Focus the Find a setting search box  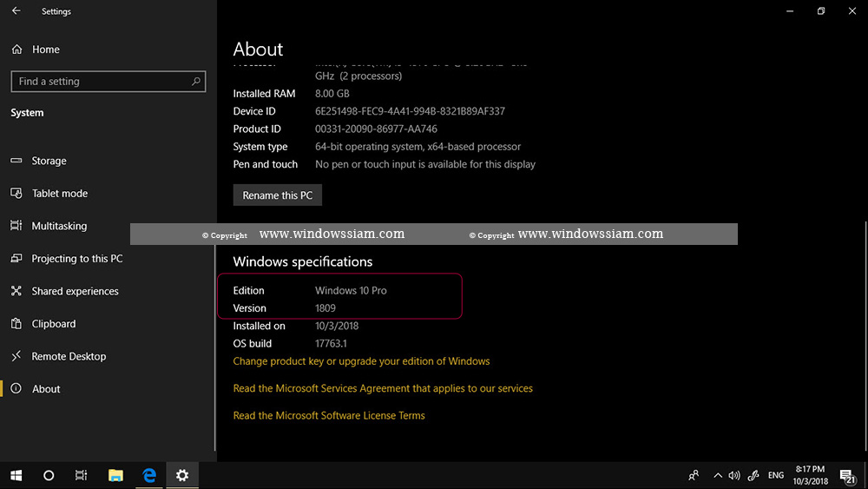(108, 82)
